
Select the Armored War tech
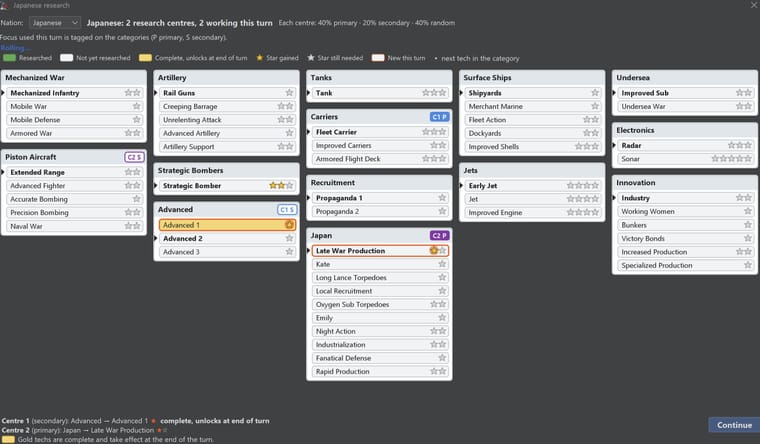coord(75,133)
